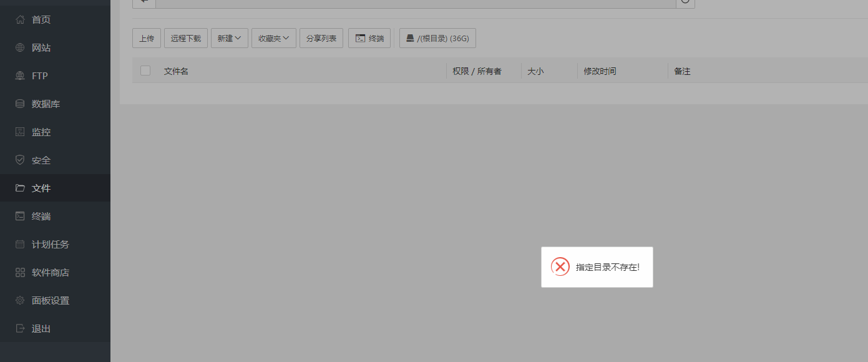
Task: Click the 上传 upload button
Action: pyautogui.click(x=147, y=38)
